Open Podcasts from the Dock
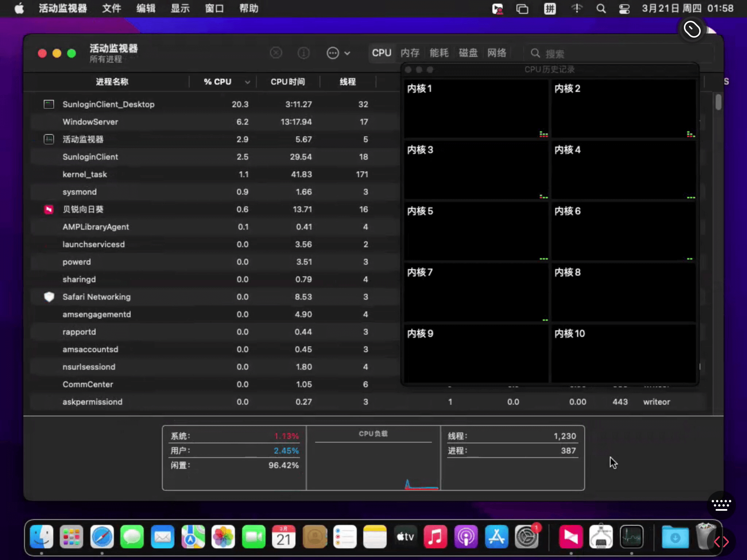This screenshot has width=747, height=560. coord(466,537)
